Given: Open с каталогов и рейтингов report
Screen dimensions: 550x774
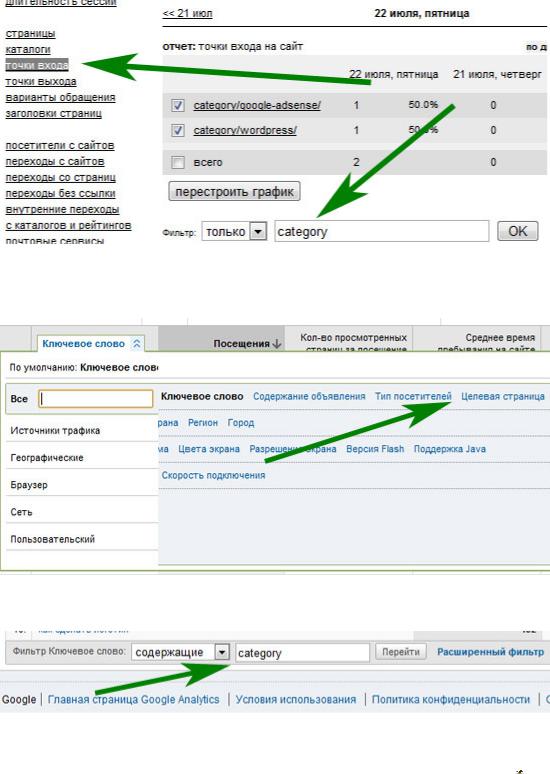Looking at the screenshot, I should pyautogui.click(x=68, y=225).
